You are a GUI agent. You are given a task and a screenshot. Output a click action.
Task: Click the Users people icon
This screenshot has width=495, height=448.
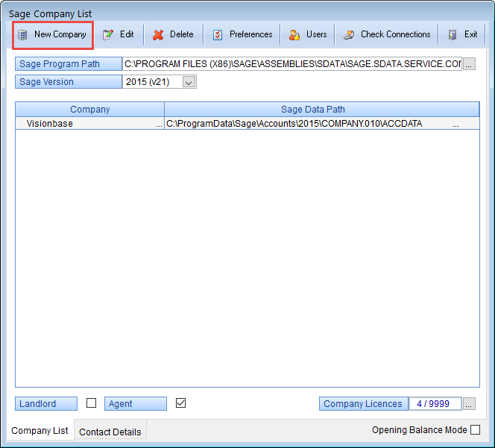click(x=294, y=35)
